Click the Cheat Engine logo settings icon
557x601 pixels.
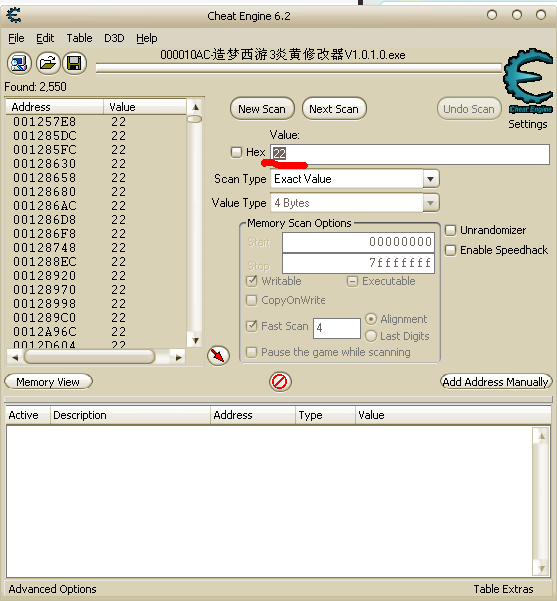[529, 81]
